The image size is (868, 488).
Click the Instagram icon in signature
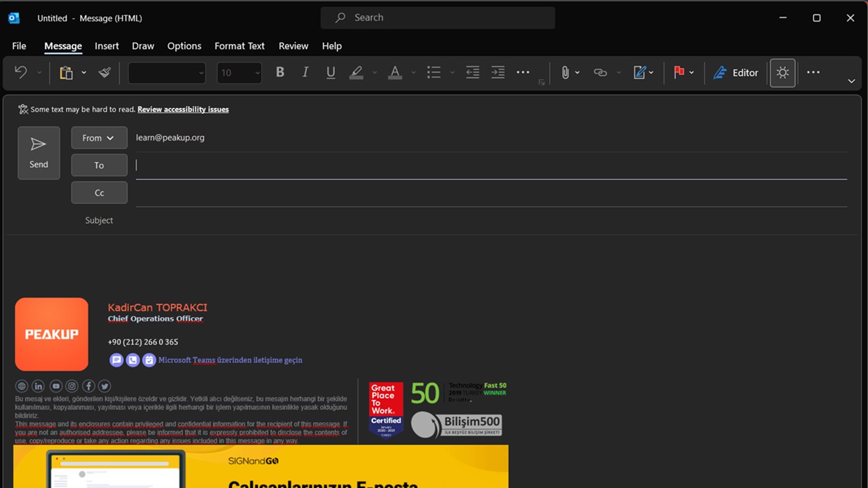click(72, 386)
